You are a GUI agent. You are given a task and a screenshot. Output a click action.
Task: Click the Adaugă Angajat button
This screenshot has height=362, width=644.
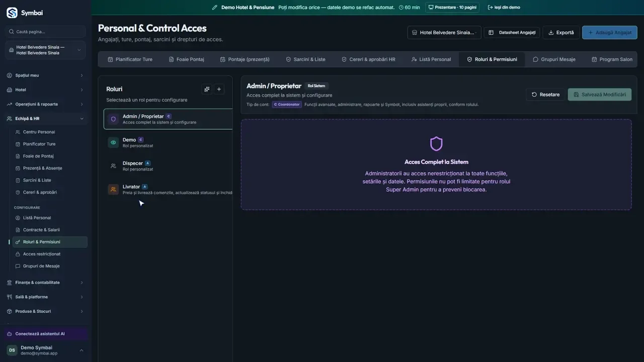click(610, 33)
